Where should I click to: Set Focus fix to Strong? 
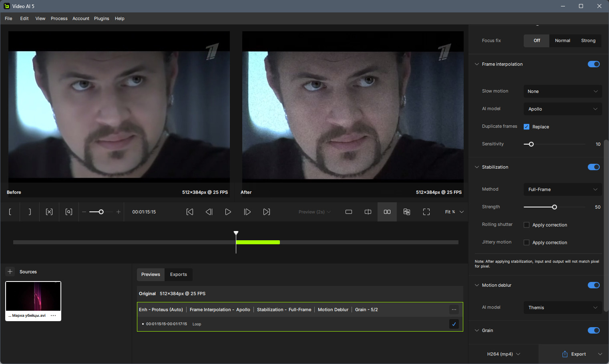tap(588, 40)
